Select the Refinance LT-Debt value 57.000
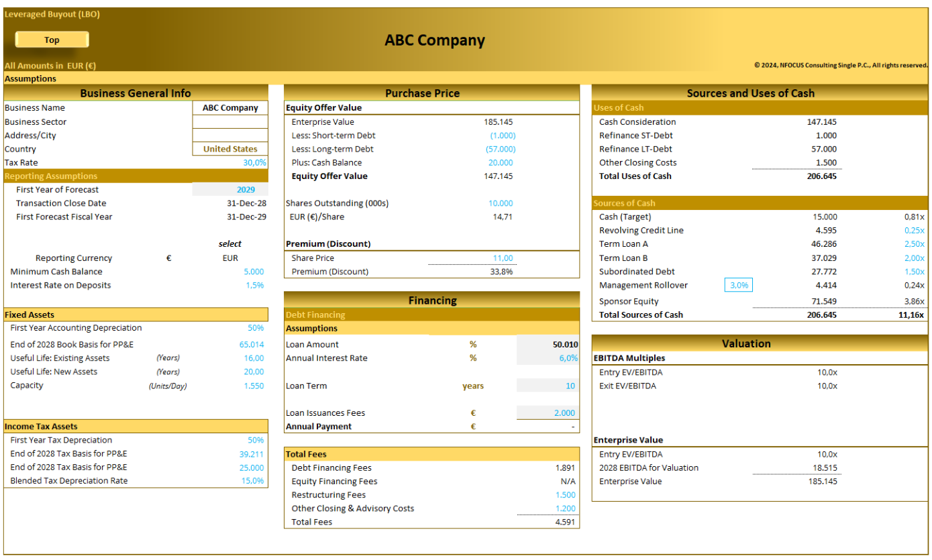This screenshot has height=560, width=932. pos(824,149)
